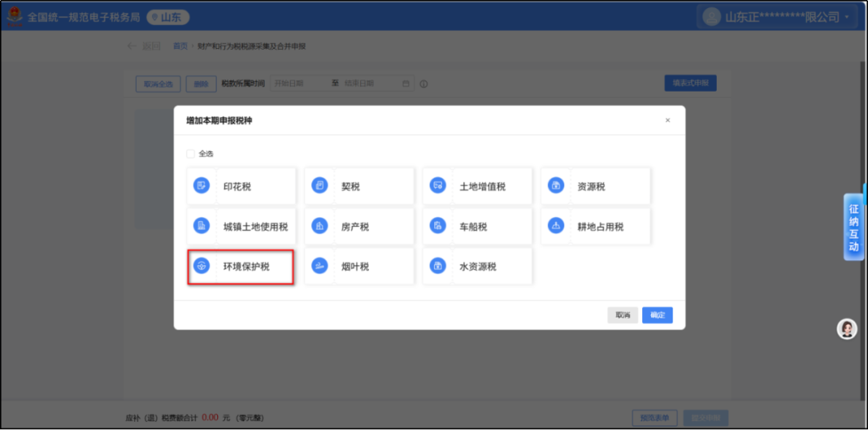Click the 耕地占用税 icon
This screenshot has width=868, height=430.
click(556, 226)
